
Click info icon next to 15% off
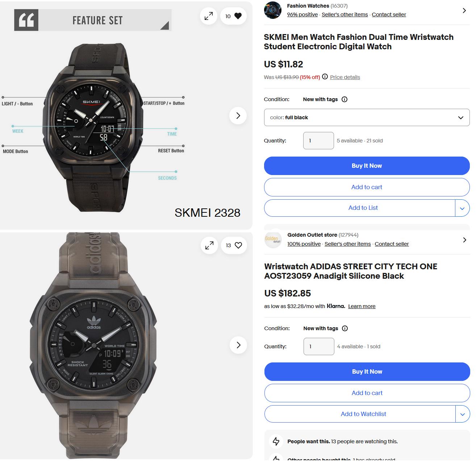point(325,77)
